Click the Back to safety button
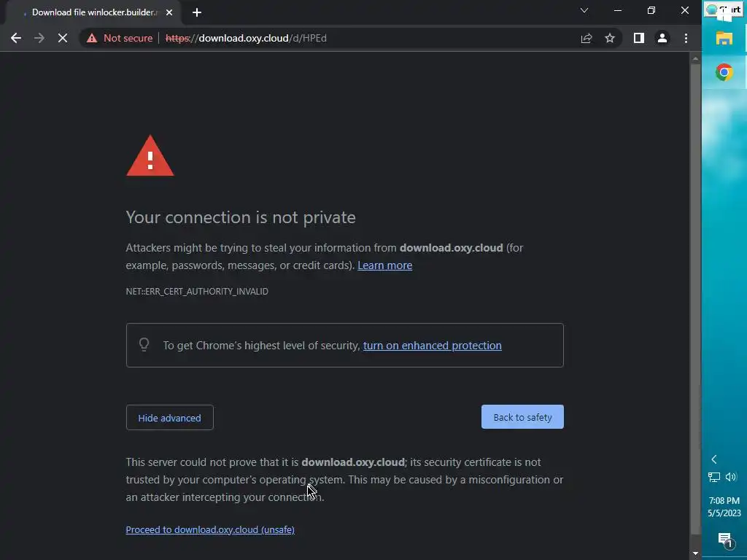This screenshot has width=747, height=560. (x=522, y=417)
